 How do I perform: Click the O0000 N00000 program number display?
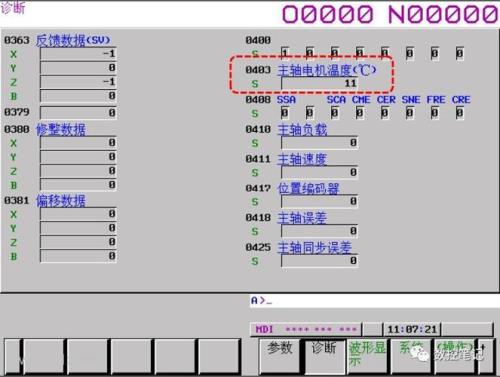390,15
